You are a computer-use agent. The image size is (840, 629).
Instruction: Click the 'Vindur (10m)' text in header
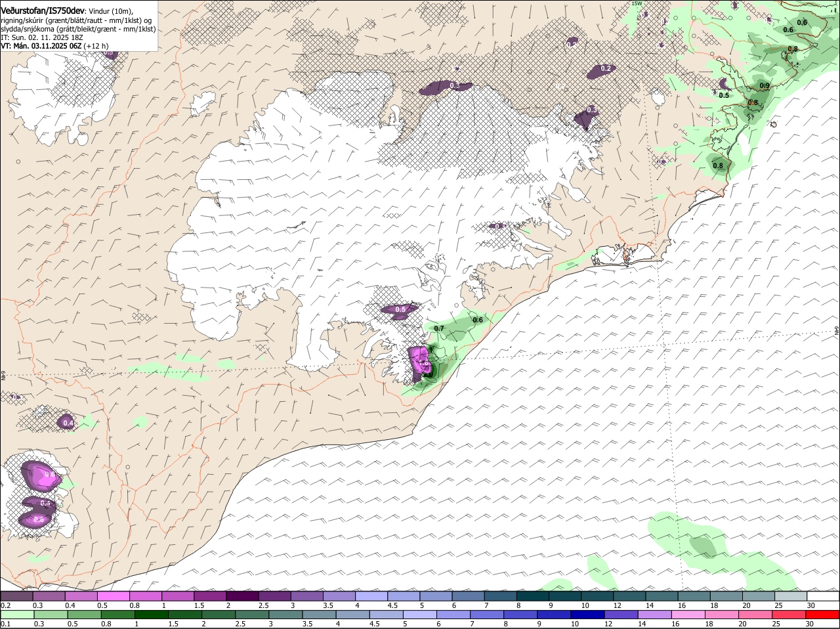(x=110, y=11)
